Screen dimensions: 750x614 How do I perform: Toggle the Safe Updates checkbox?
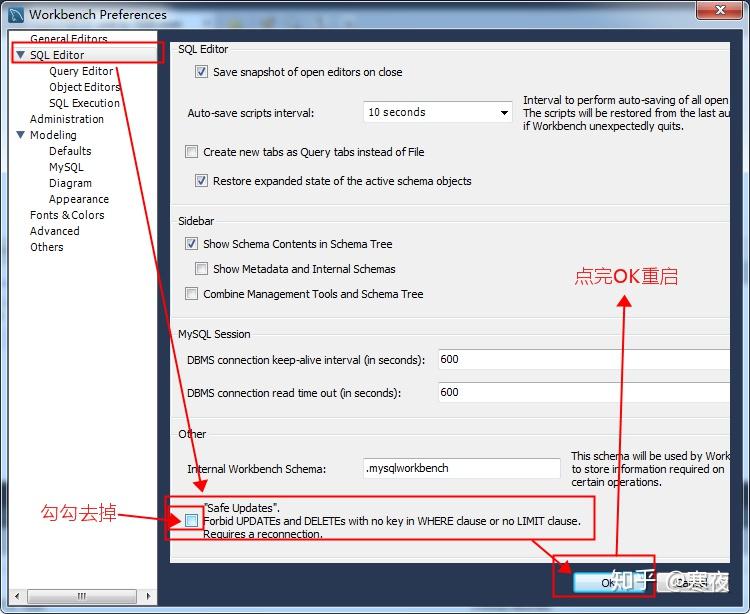tap(191, 520)
